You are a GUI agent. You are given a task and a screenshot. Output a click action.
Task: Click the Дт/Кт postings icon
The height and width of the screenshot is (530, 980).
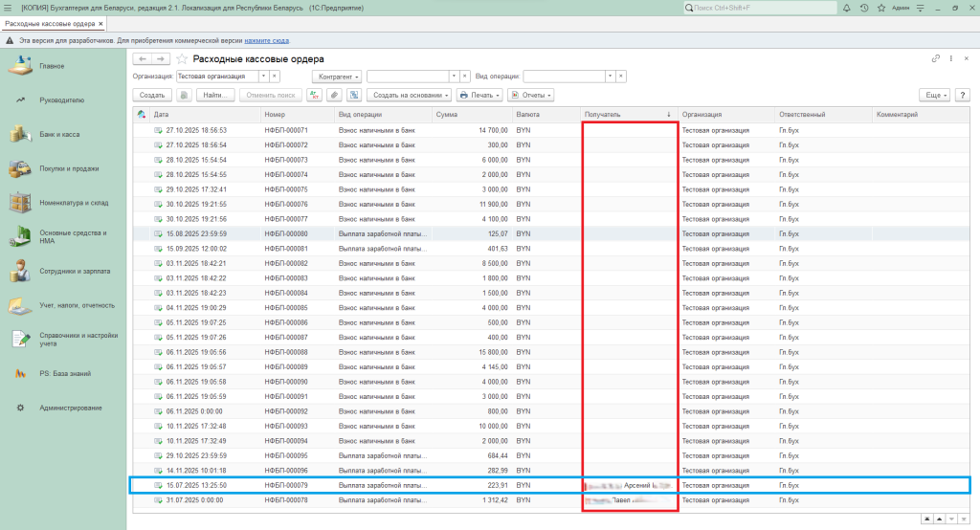click(x=314, y=95)
